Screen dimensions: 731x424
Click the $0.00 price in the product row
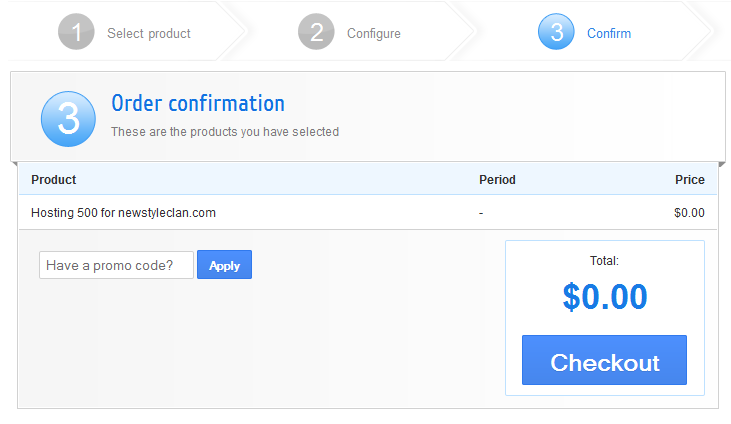tap(689, 213)
